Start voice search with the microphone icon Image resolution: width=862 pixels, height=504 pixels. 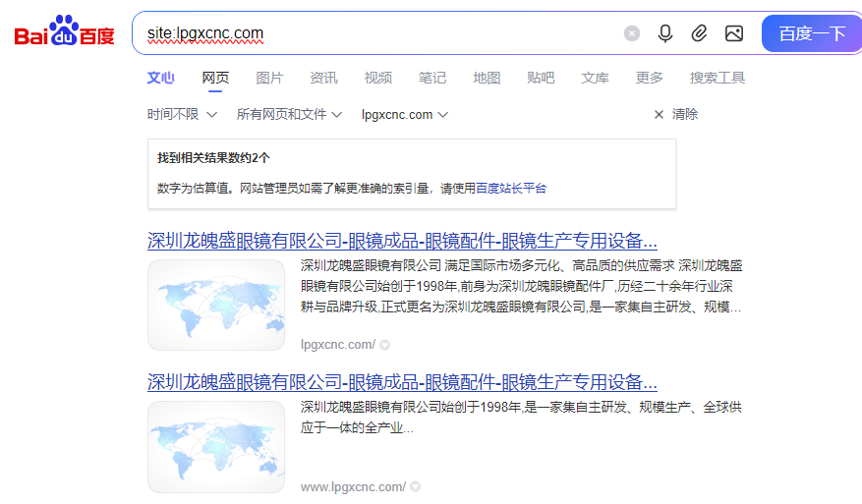click(x=665, y=33)
